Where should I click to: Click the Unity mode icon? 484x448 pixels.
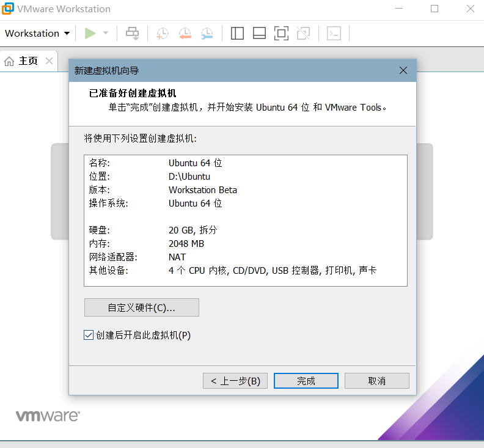[304, 34]
